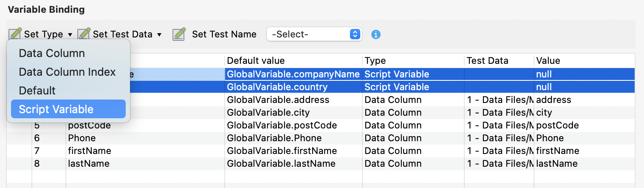Viewport: 644px width, 188px height.
Task: Click the firstName cell in Value column
Action: 558,151
